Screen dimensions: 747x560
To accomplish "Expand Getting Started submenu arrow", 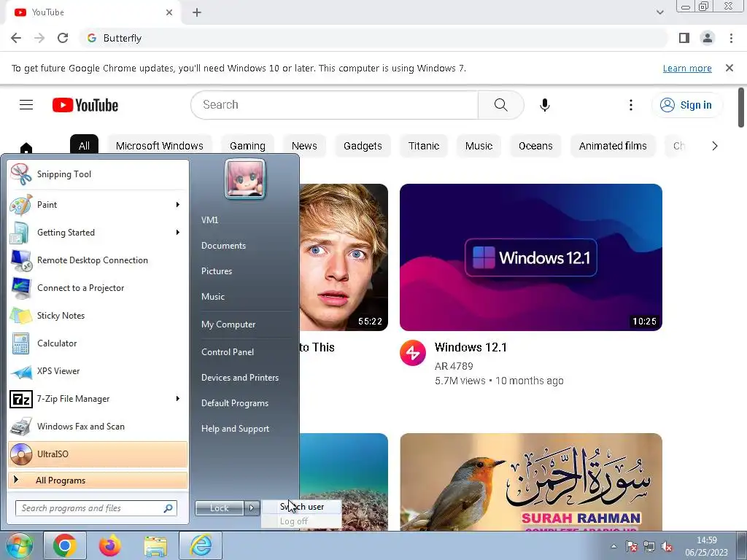I will tap(178, 233).
